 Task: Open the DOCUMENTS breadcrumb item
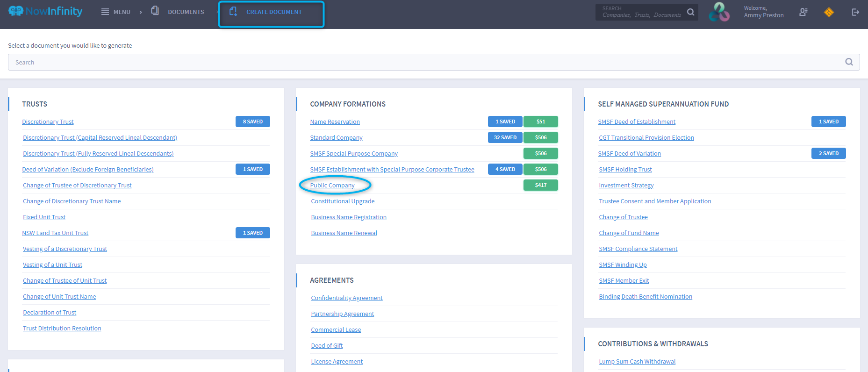click(x=186, y=12)
